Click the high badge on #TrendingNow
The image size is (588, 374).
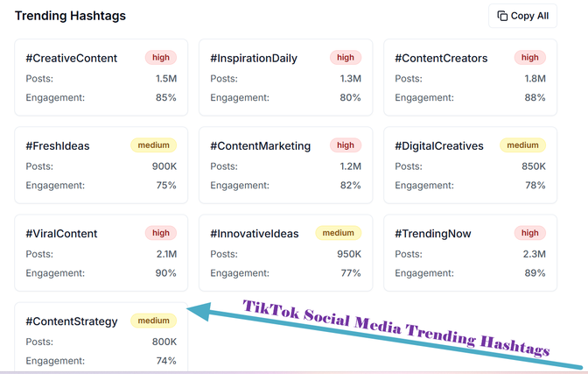530,233
